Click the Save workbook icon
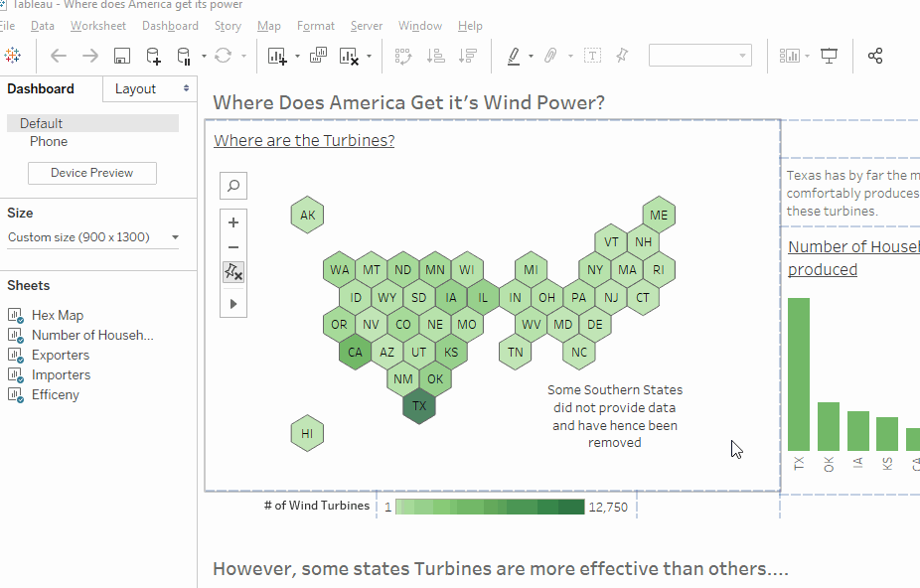 121,56
